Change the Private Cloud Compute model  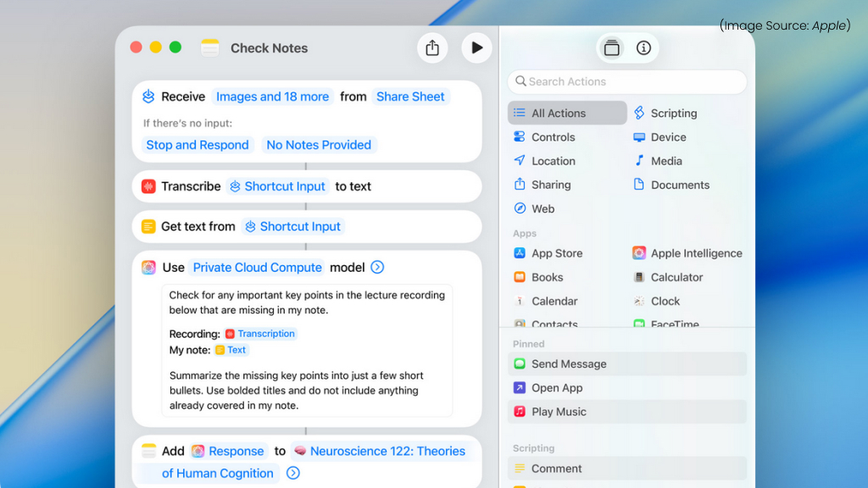pyautogui.click(x=258, y=268)
